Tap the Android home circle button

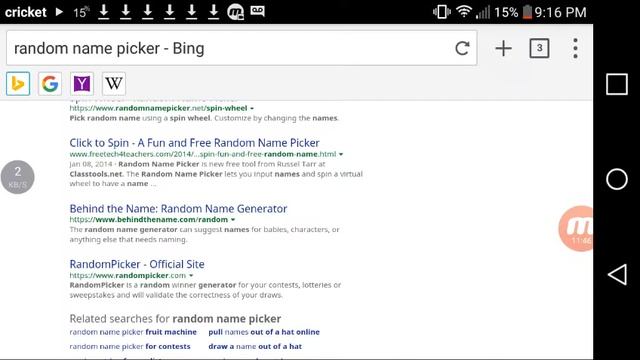pyautogui.click(x=617, y=179)
